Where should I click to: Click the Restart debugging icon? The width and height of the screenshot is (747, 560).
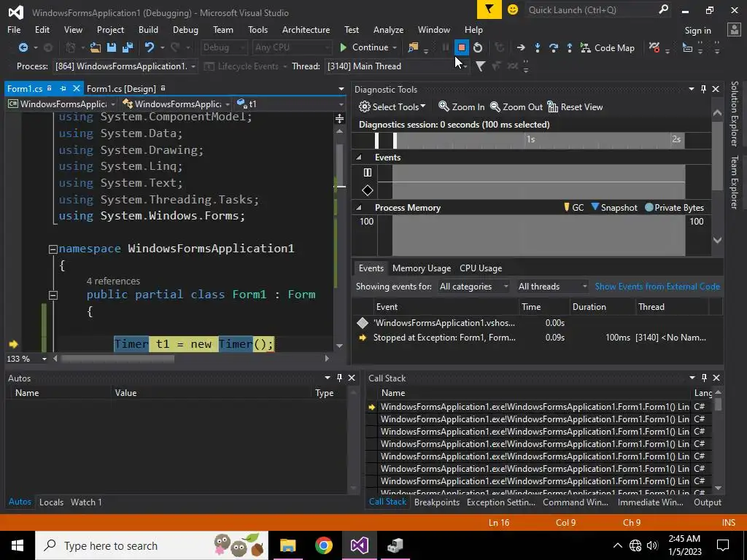point(478,47)
